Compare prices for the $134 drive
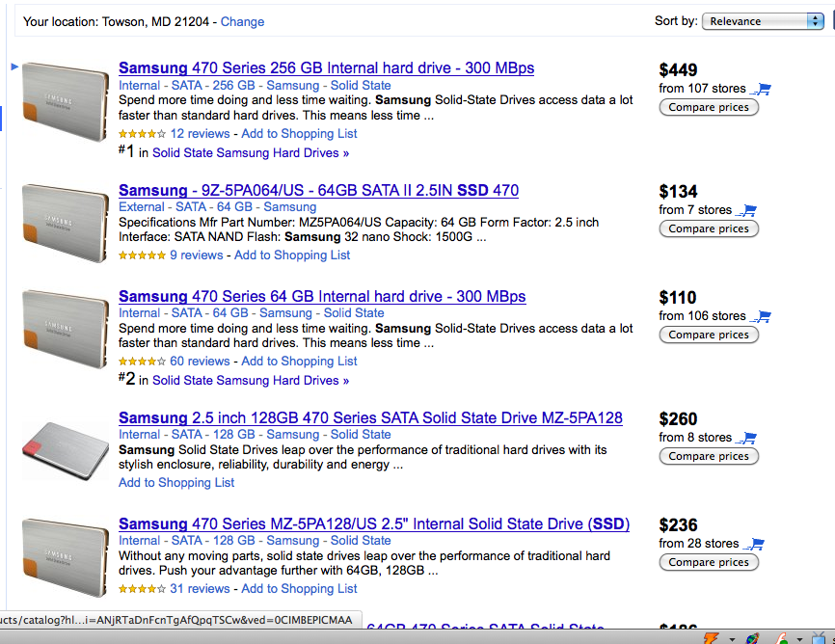 (709, 228)
